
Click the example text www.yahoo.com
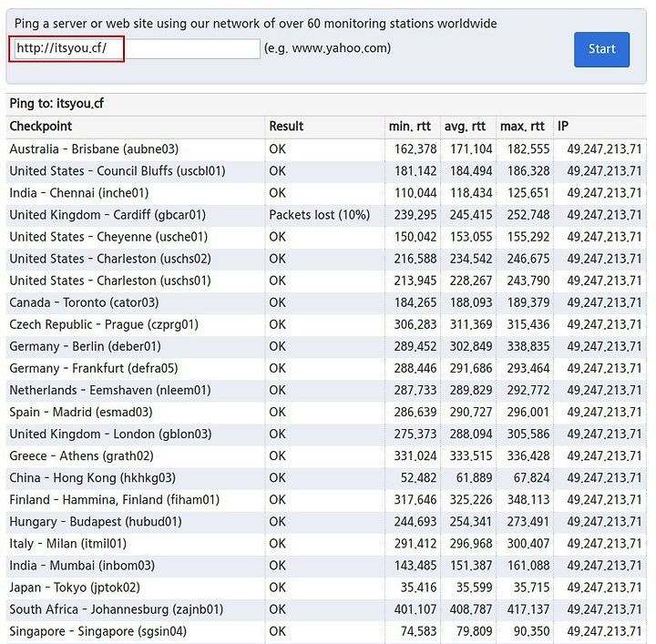click(340, 48)
